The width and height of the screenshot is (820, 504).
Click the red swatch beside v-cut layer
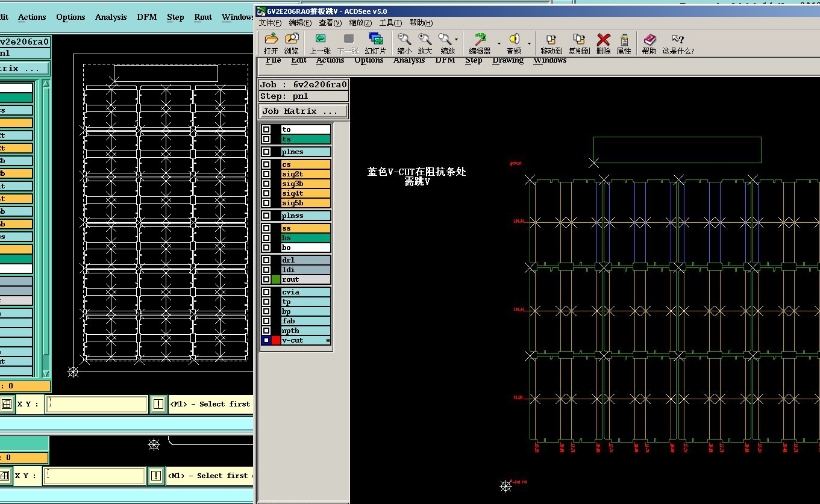pyautogui.click(x=276, y=340)
